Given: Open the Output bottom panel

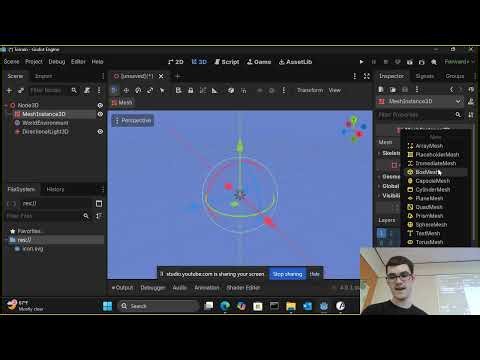Looking at the screenshot, I should (x=122, y=288).
